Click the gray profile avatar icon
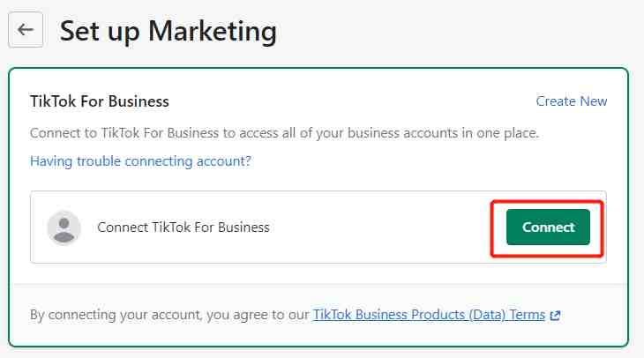 (x=64, y=227)
